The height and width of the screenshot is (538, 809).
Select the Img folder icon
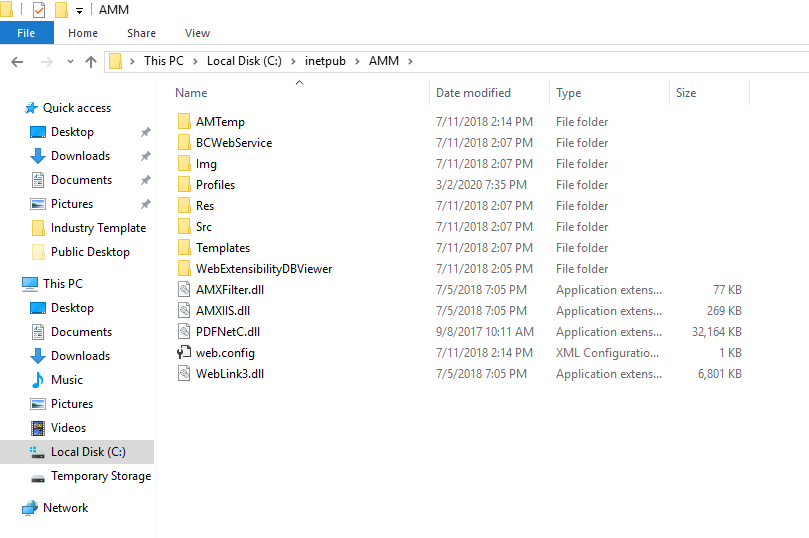tap(184, 164)
